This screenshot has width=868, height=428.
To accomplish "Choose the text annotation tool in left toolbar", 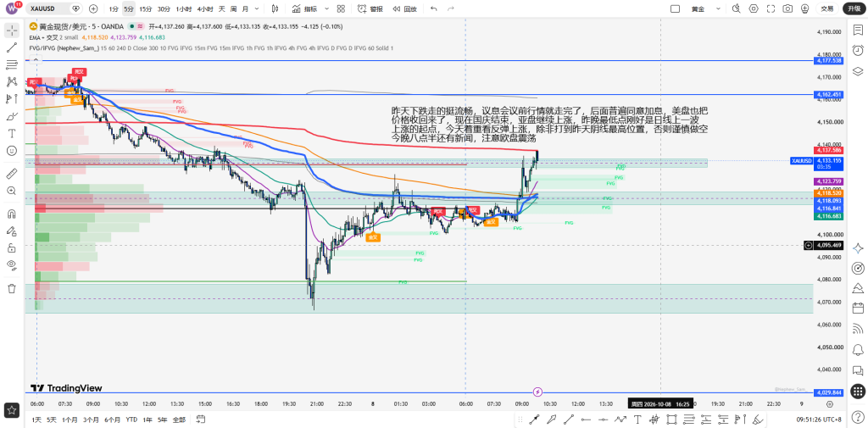I will pyautogui.click(x=11, y=133).
